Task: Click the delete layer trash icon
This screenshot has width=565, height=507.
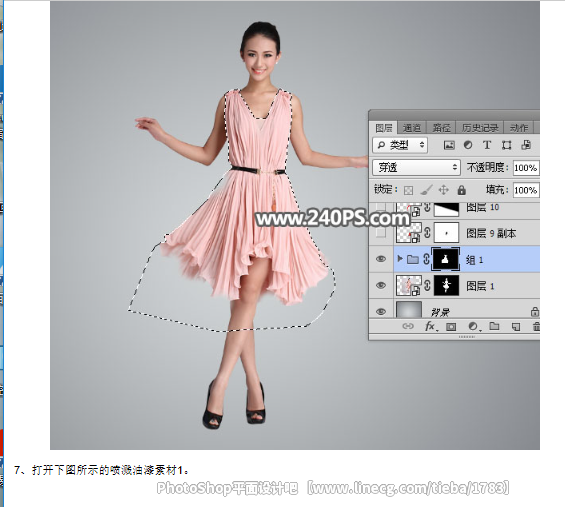Action: [536, 326]
